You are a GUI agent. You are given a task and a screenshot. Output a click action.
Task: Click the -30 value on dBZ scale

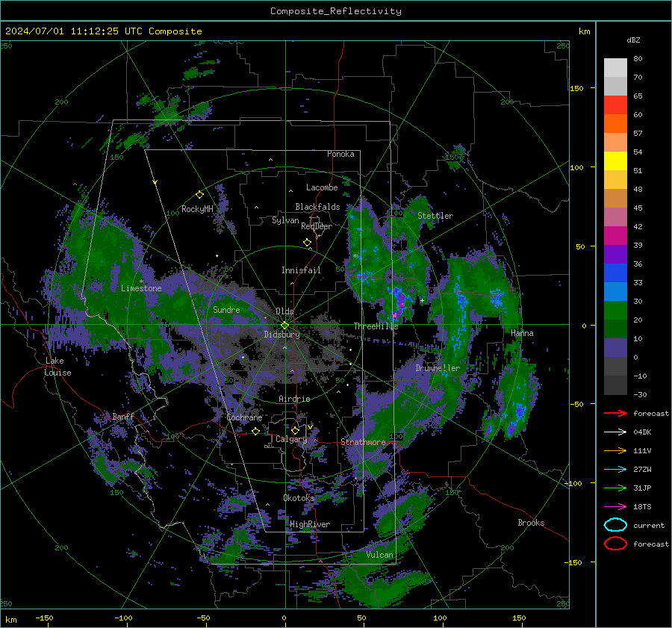(641, 394)
